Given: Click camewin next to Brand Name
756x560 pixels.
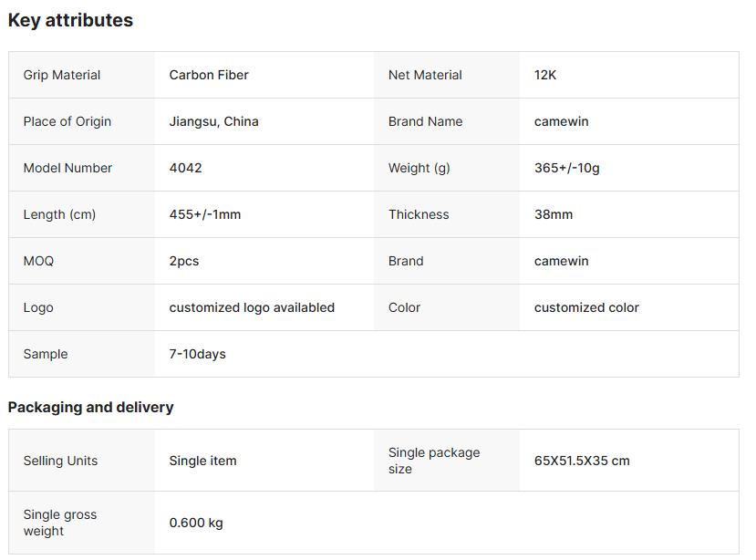Looking at the screenshot, I should (561, 121).
